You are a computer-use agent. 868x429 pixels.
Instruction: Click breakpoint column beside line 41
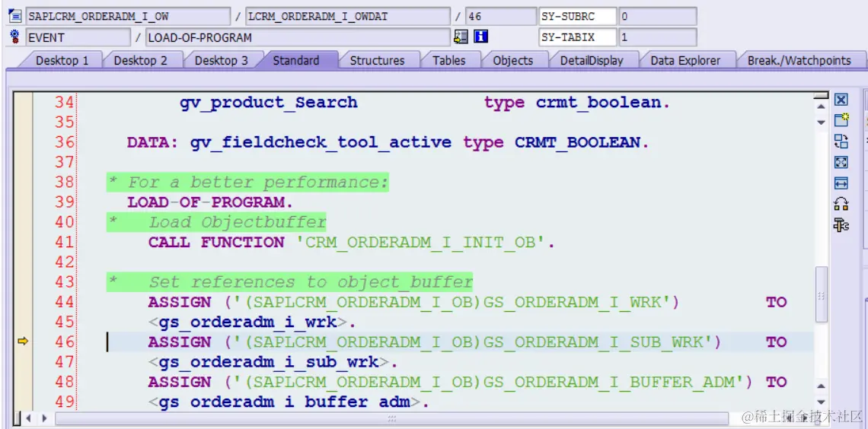[24, 242]
